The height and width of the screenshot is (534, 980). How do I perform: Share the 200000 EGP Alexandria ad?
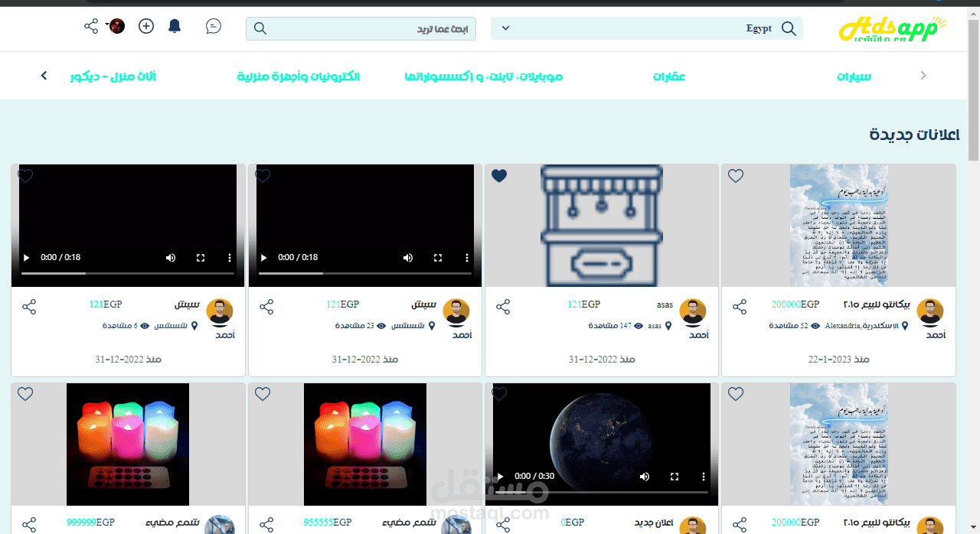tap(740, 307)
